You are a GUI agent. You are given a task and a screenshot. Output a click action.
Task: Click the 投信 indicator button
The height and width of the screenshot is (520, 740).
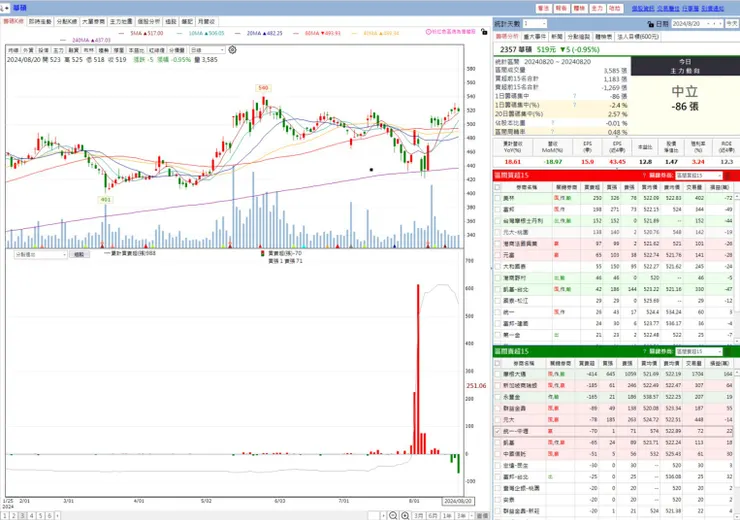click(43, 50)
